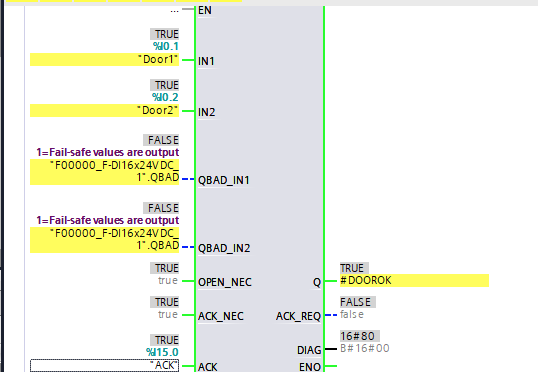Click the FALSE monitor value above ACK_REQ operand

358,302
